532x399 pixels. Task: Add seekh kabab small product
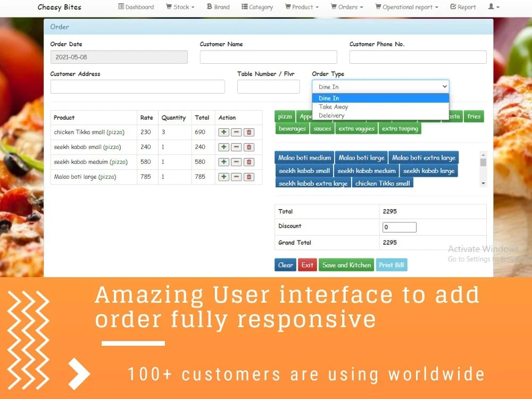coord(304,171)
